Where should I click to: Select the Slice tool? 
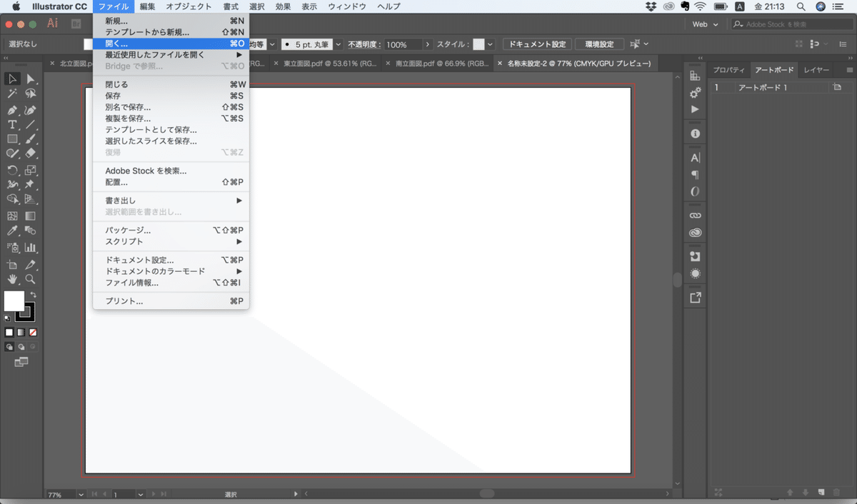click(x=30, y=265)
